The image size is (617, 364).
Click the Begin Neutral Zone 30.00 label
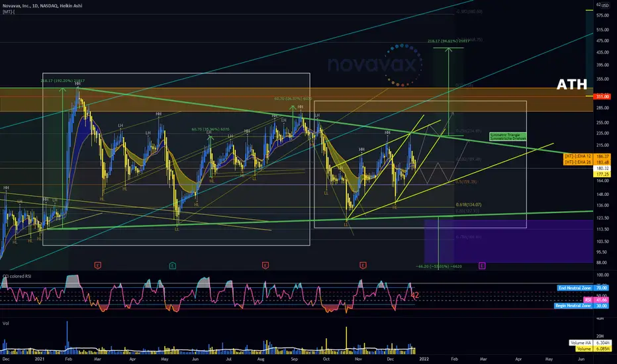coord(582,306)
